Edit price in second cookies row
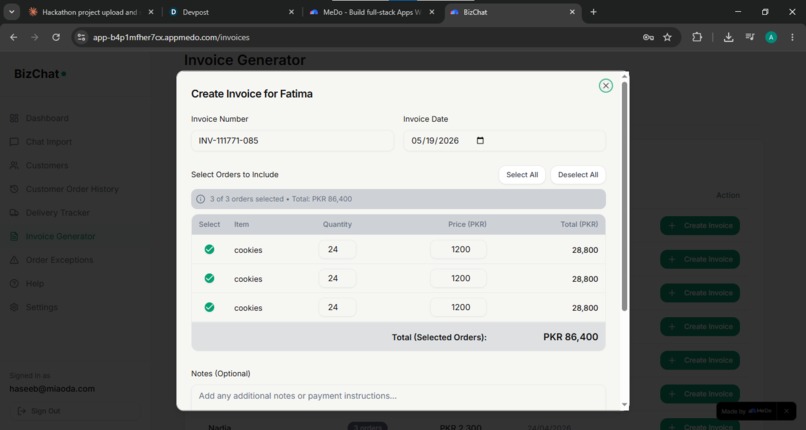 pos(458,278)
